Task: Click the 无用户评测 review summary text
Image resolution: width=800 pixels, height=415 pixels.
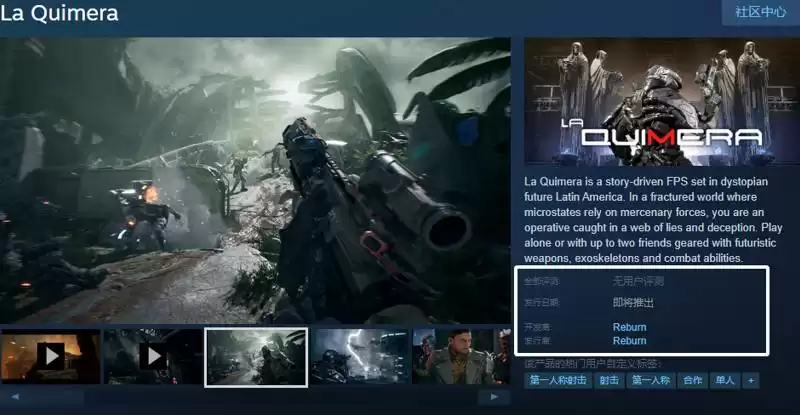Action: click(x=638, y=281)
